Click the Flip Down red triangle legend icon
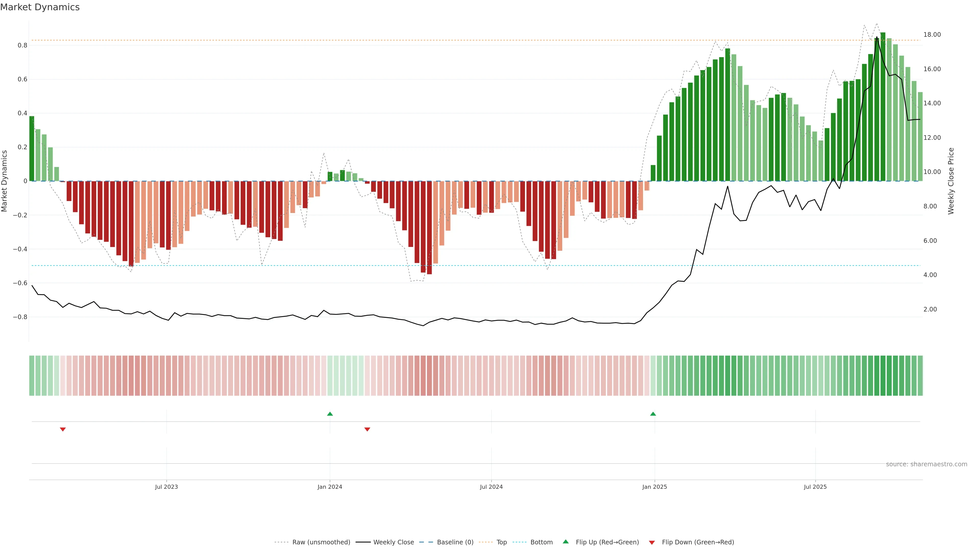The height and width of the screenshot is (551, 980). (652, 542)
